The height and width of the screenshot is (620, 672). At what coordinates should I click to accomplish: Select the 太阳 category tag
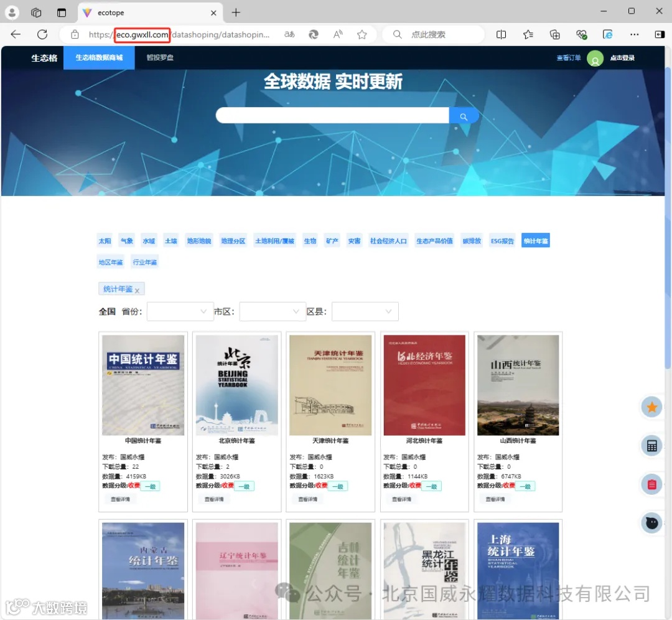[x=105, y=241]
